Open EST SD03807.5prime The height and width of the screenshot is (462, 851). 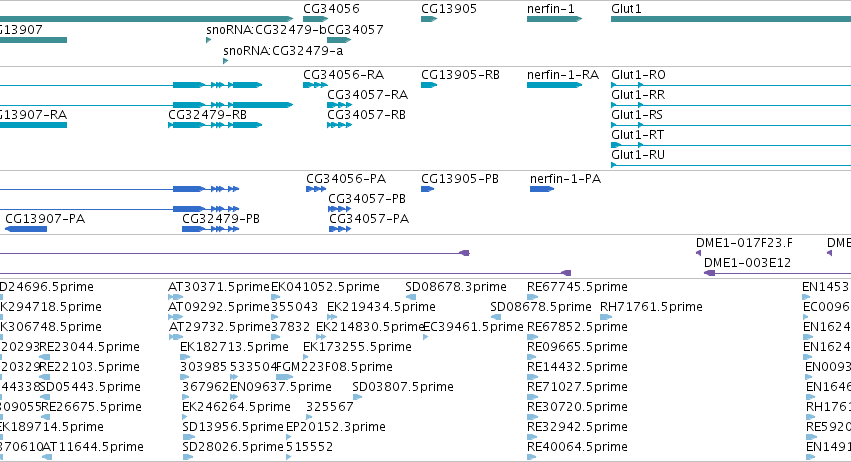coord(403,388)
